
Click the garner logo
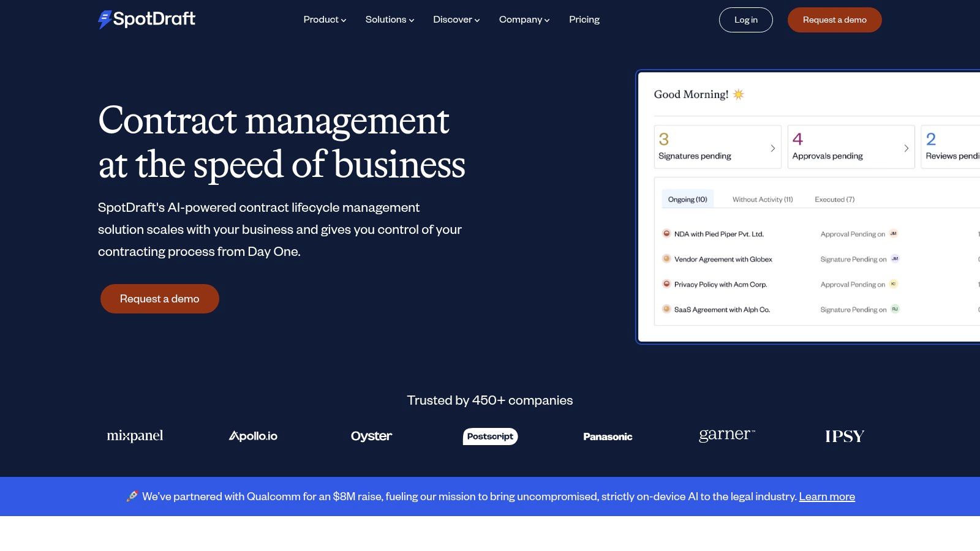point(727,435)
